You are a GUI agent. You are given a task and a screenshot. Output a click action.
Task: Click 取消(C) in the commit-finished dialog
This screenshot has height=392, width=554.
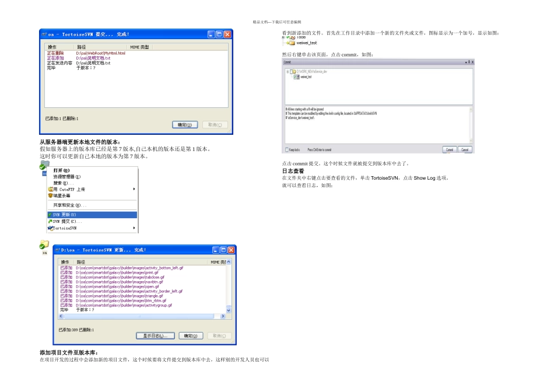[x=215, y=125]
